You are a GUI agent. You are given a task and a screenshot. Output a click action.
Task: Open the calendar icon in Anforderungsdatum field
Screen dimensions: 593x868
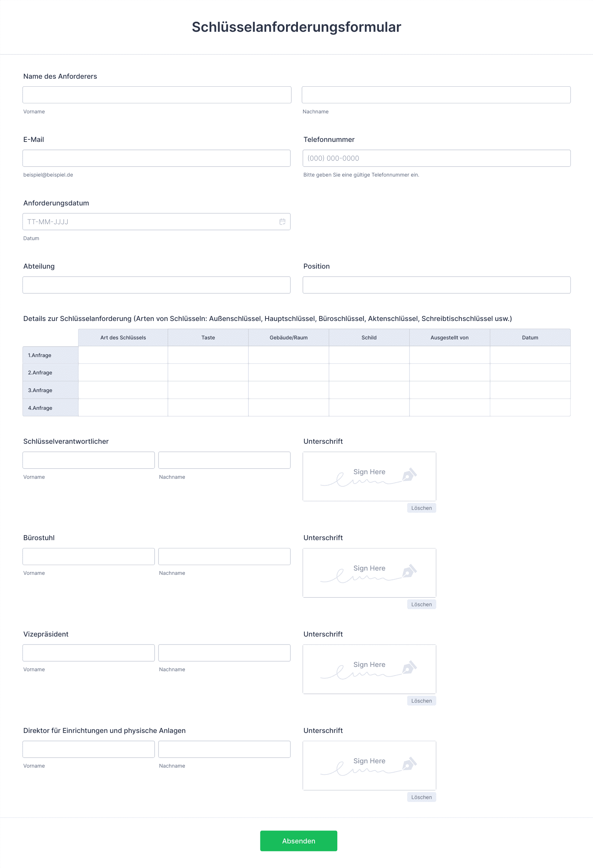[282, 221]
